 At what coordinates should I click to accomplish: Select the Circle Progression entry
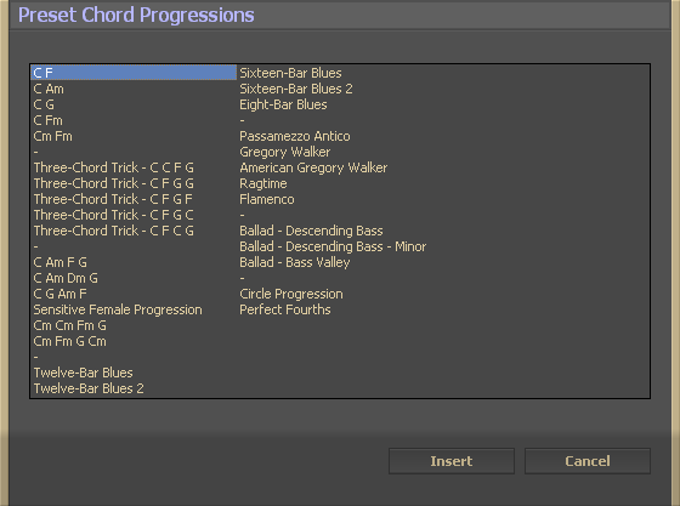[x=291, y=294]
